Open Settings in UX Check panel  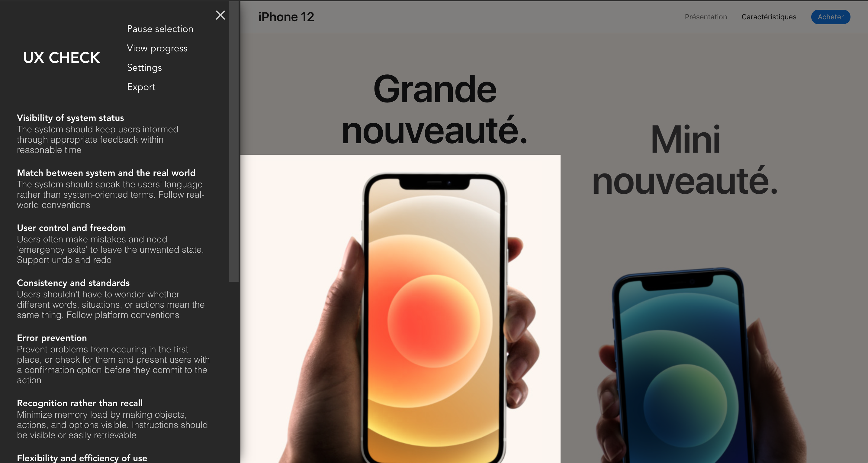[x=144, y=67]
